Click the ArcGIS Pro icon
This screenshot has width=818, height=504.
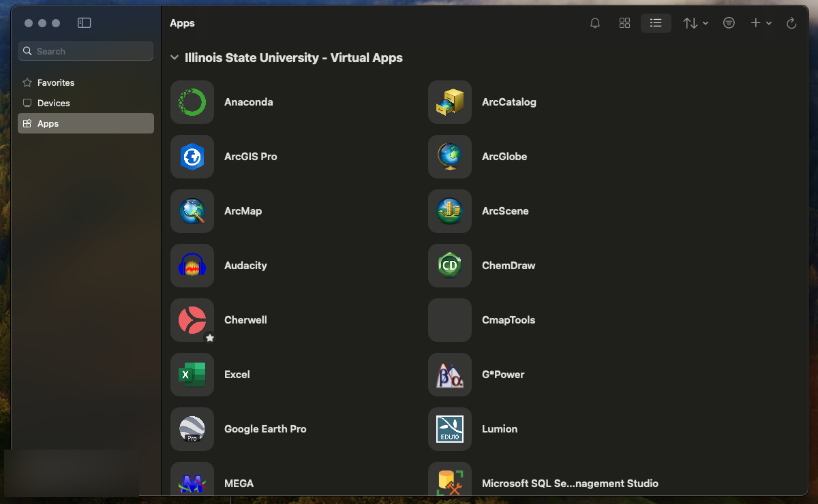[x=192, y=157]
